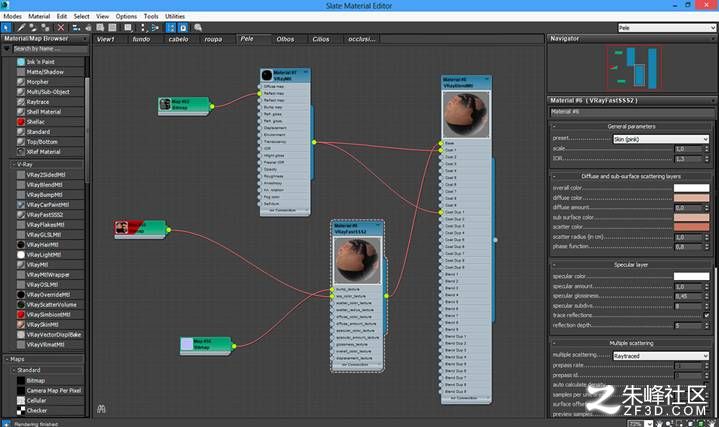This screenshot has width=719, height=427.
Task: Click the put material to scene icon
Action: [33, 28]
